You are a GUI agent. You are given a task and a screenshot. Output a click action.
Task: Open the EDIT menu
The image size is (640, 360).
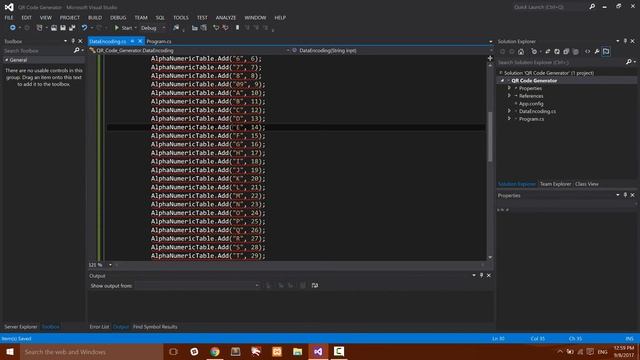[x=27, y=18]
